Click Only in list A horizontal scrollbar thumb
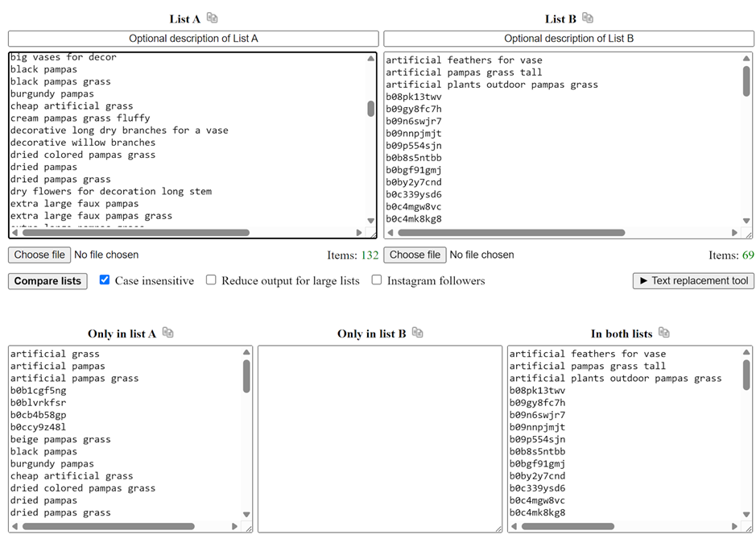 [109, 526]
